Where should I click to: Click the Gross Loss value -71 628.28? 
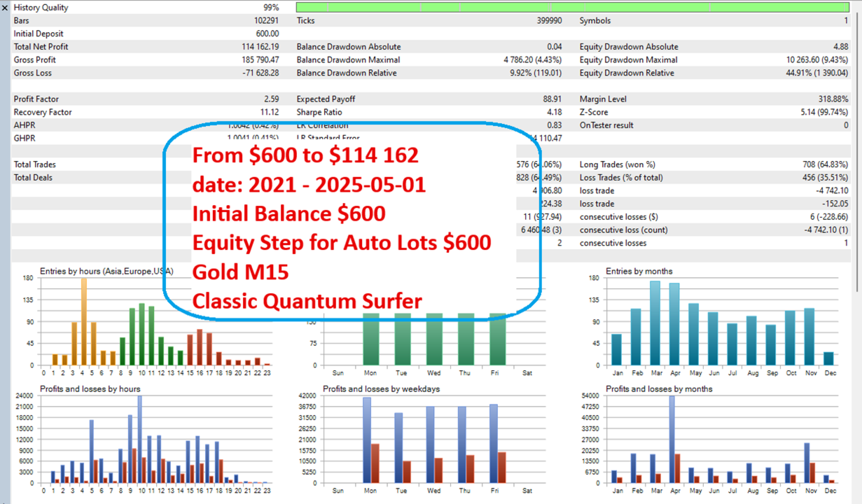click(261, 73)
